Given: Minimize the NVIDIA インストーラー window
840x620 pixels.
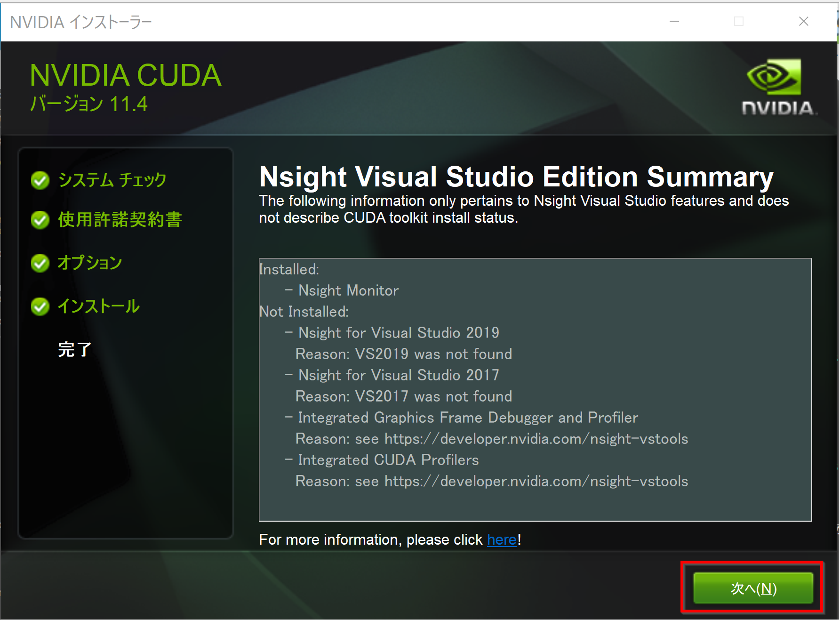Looking at the screenshot, I should pyautogui.click(x=674, y=21).
